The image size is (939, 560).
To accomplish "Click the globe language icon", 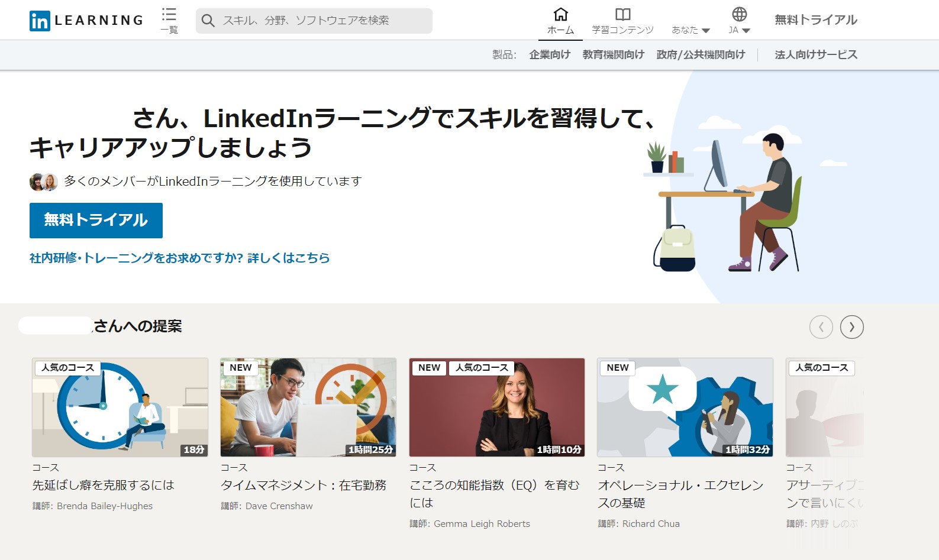I will pyautogui.click(x=739, y=14).
